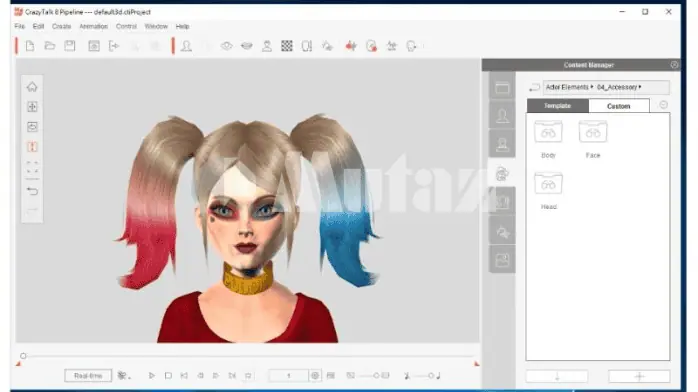Click the red highlighted viewport tool icon

pyautogui.click(x=32, y=147)
